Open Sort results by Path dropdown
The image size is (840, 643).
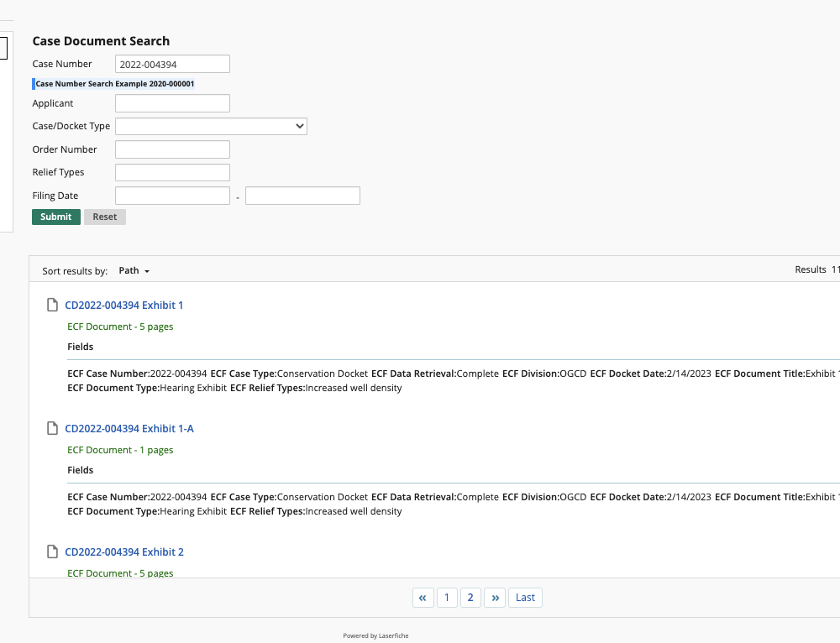[134, 271]
